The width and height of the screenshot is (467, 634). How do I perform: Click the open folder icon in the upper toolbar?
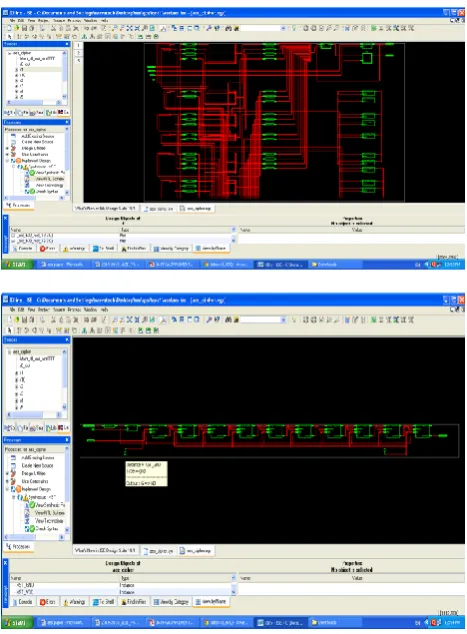(17, 28)
